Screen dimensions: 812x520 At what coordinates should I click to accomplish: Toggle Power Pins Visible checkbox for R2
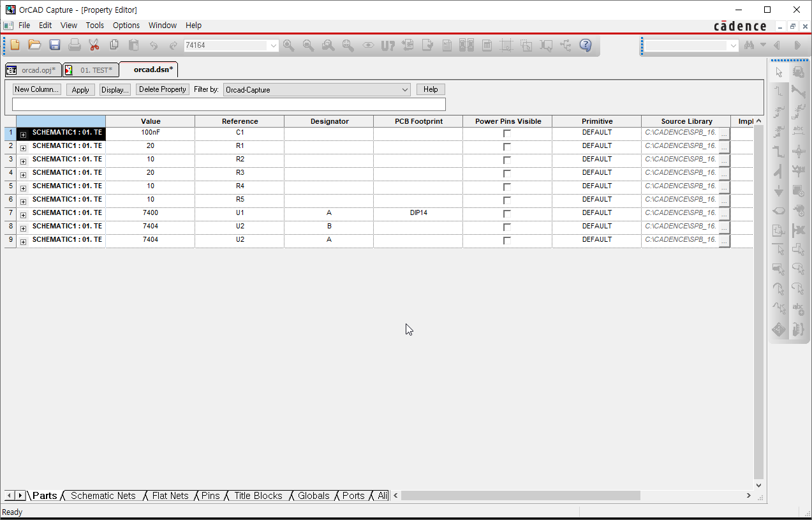click(x=507, y=160)
